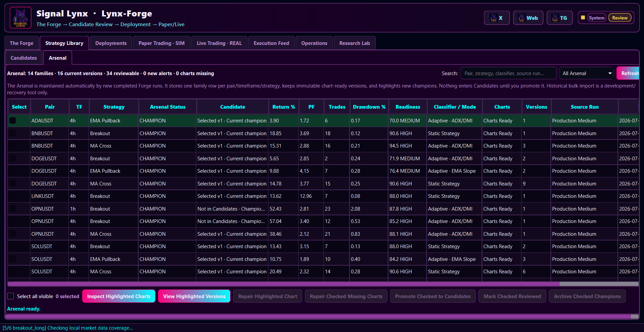Click the Signal Lynx logo icon
This screenshot has width=644, height=332.
coord(20,18)
